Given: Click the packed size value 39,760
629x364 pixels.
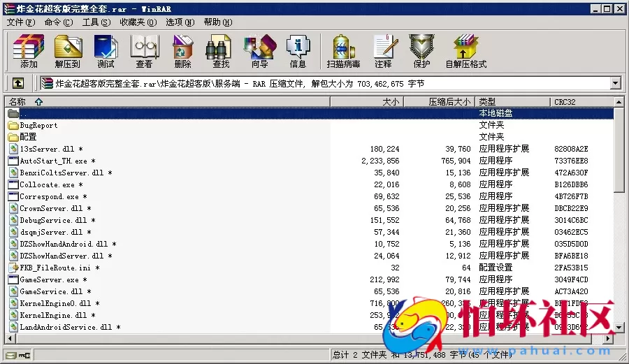Looking at the screenshot, I should [x=458, y=149].
